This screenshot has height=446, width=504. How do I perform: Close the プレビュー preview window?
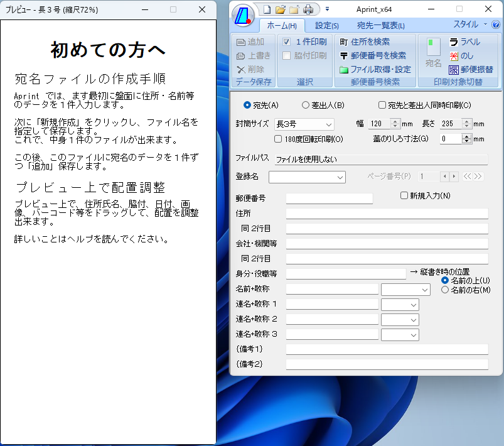coord(202,9)
